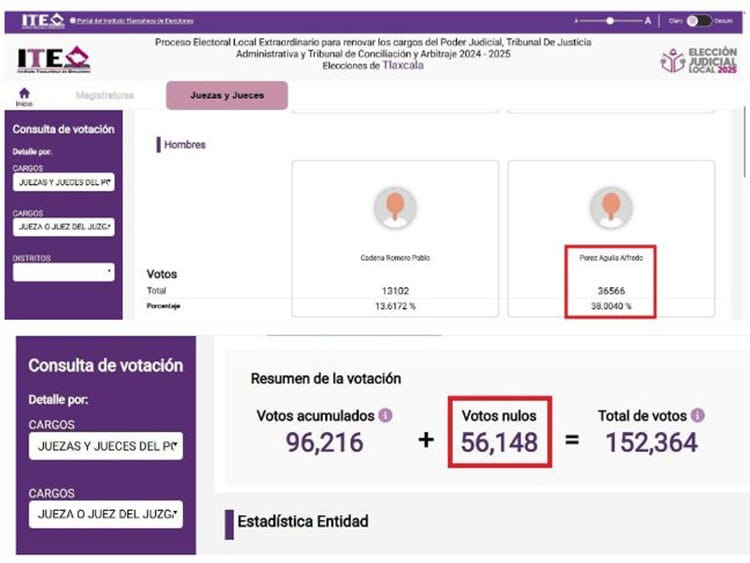Expand the Distritos dropdown
The image size is (750, 563).
click(64, 272)
